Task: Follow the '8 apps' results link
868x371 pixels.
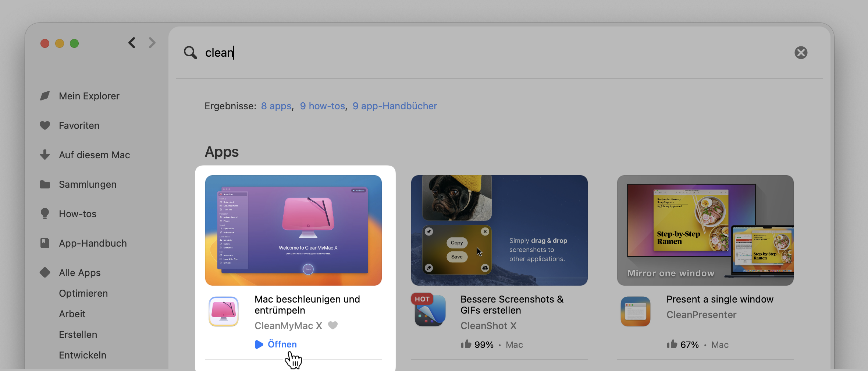Action: coord(276,106)
